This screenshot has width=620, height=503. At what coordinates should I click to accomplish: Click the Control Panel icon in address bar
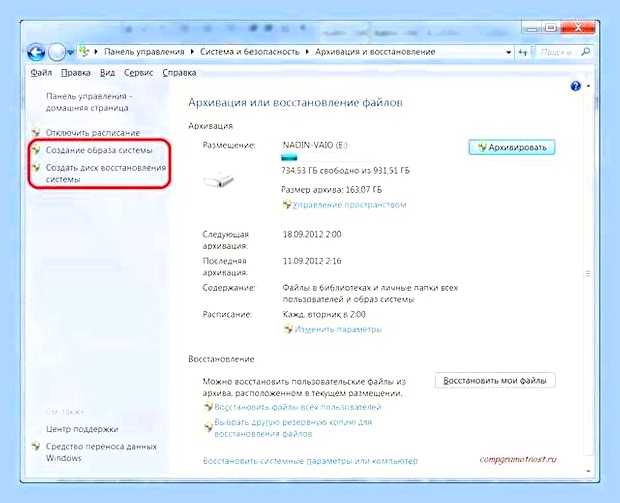84,51
